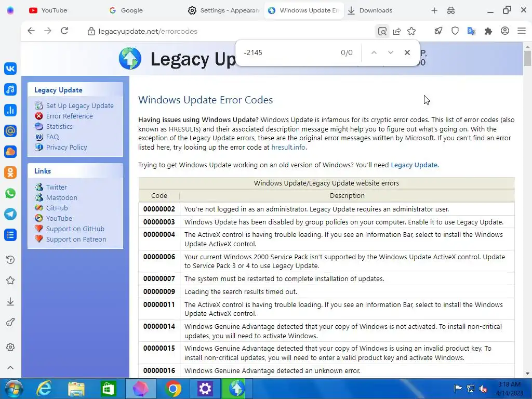Bookmark this page with the star icon
The image size is (532, 399).
click(x=411, y=31)
